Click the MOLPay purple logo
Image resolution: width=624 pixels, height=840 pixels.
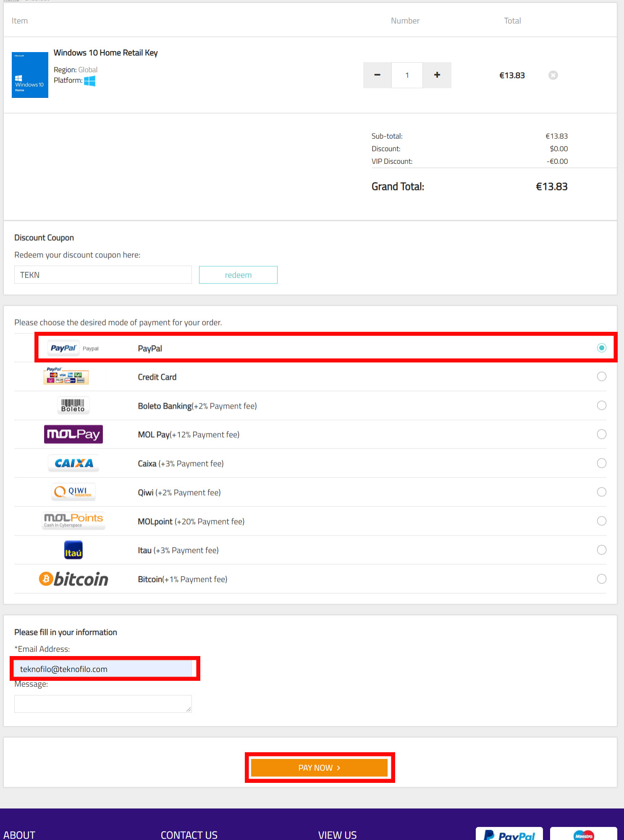[x=73, y=434]
